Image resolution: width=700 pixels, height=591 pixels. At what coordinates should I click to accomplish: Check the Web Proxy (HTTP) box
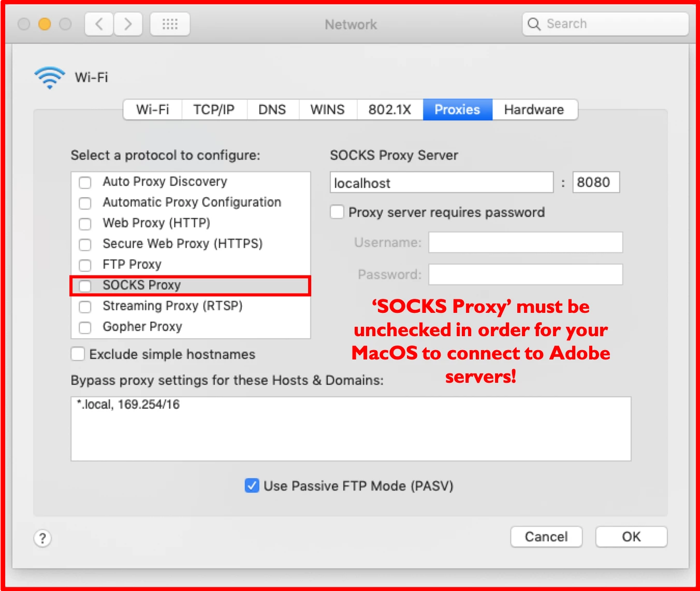[x=85, y=224]
